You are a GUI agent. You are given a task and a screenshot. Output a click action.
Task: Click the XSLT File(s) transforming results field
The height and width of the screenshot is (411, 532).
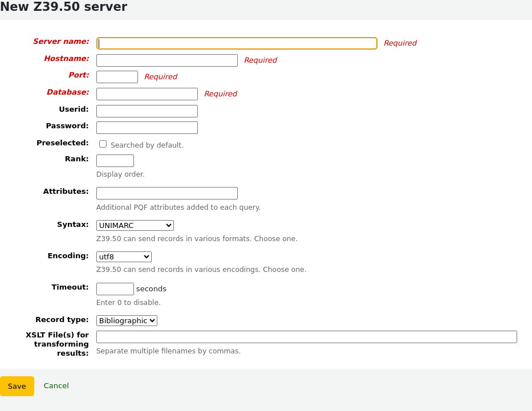[306, 336]
